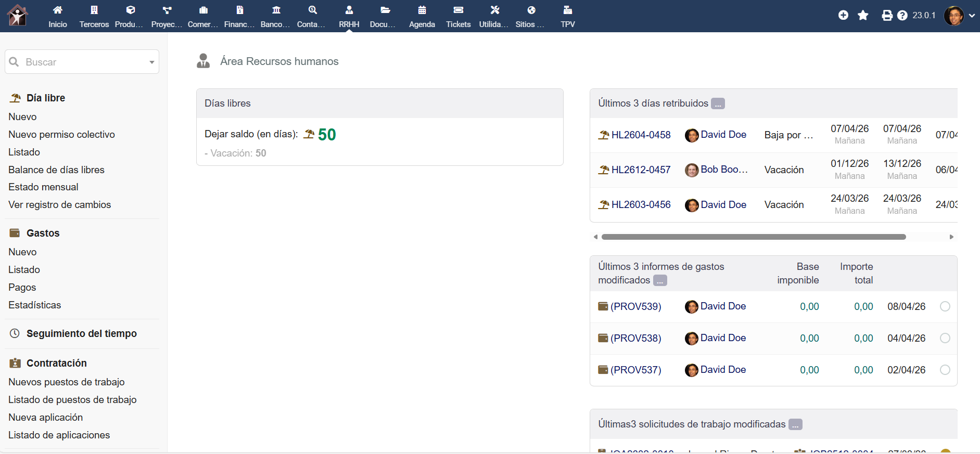Click status circle in PROV538 row
The image size is (980, 454).
945,338
